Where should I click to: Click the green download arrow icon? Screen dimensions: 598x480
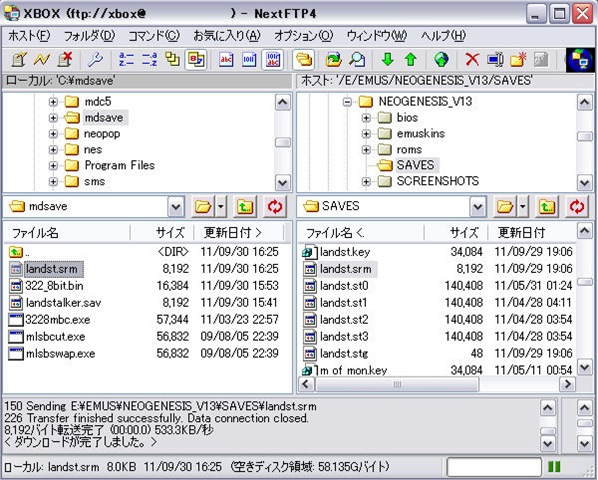point(387,59)
